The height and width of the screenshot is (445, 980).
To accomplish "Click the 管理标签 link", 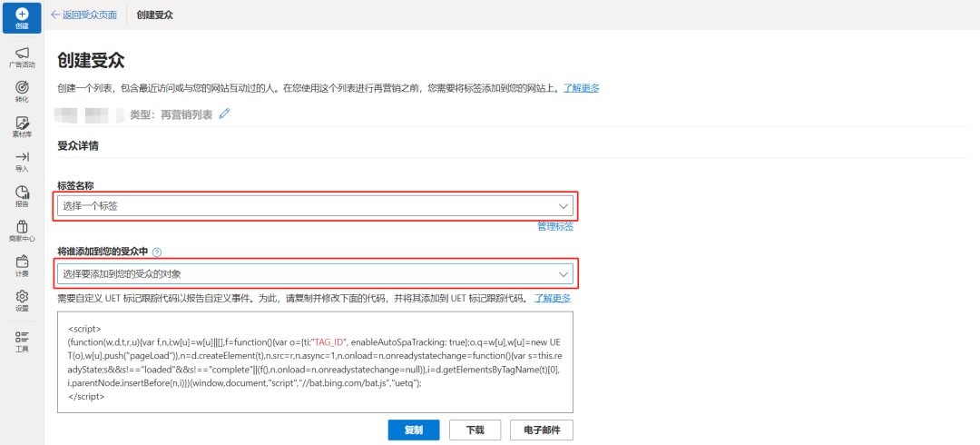I will click(555, 226).
